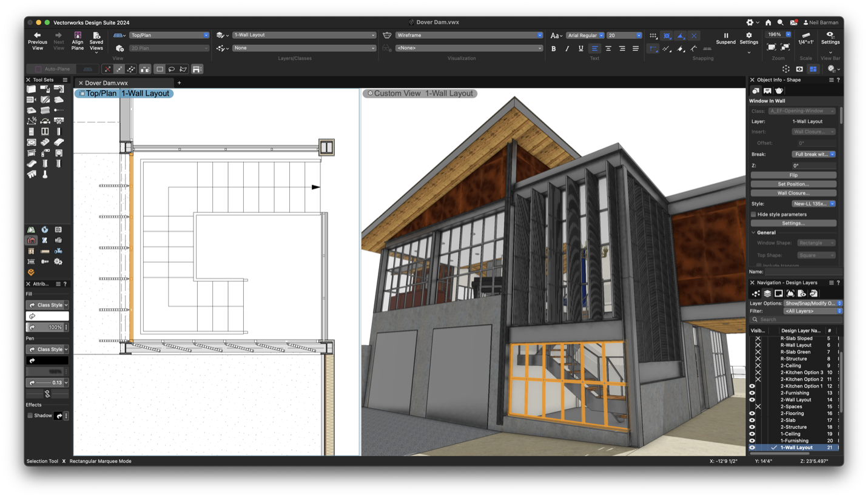Viewport: 868px width, 498px height.
Task: Click the Wall Closure... button
Action: [793, 193]
